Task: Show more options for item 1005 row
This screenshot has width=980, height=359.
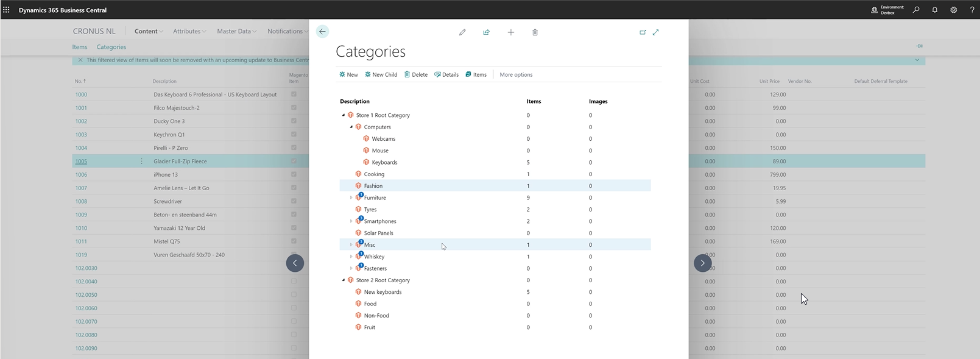Action: point(142,162)
